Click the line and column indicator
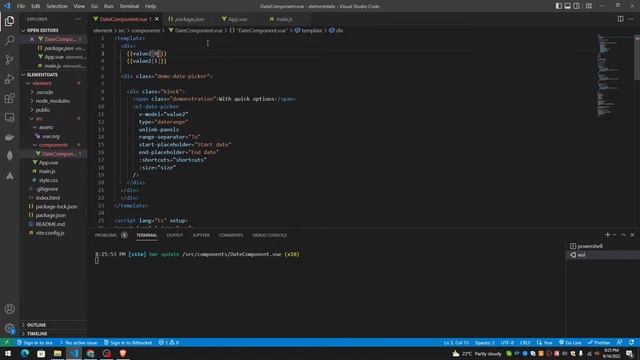This screenshot has height=360, width=640. pos(456,342)
